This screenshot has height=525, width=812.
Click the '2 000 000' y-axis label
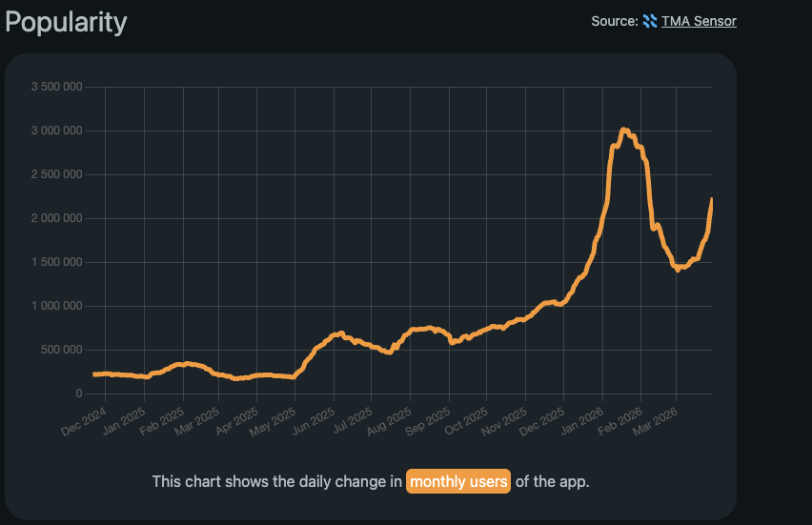(56, 218)
